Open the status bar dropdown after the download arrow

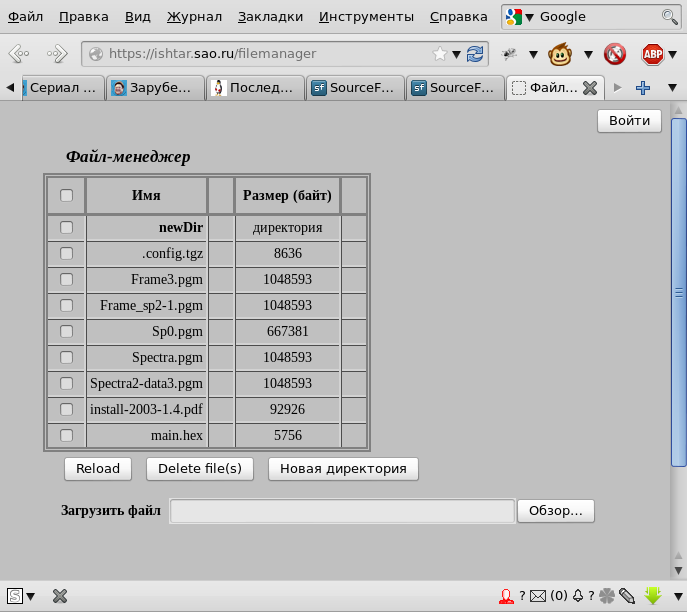pyautogui.click(x=678, y=596)
